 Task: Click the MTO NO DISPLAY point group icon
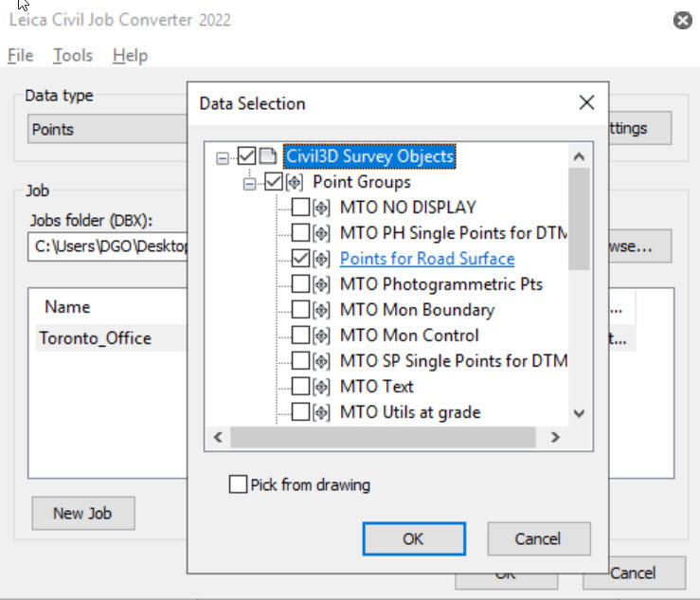click(x=322, y=207)
